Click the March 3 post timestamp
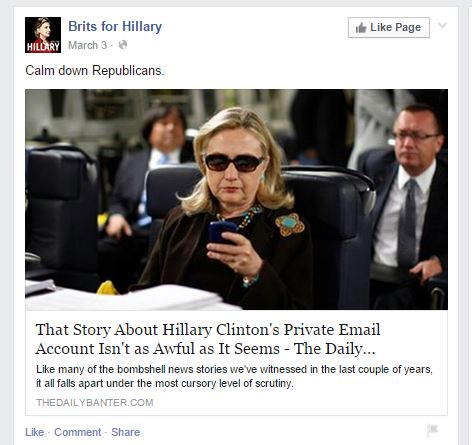The image size is (472, 445). (x=88, y=45)
